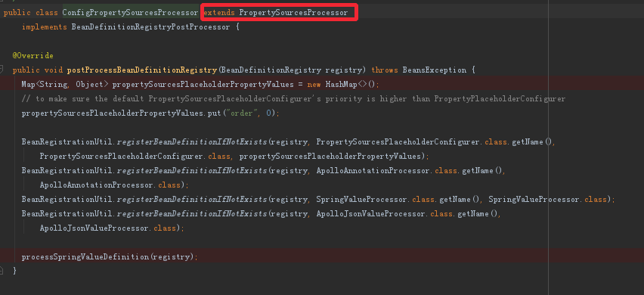The width and height of the screenshot is (644, 295).
Task: Click the BeanDefinitionRegistry parameter type
Action: pos(271,70)
